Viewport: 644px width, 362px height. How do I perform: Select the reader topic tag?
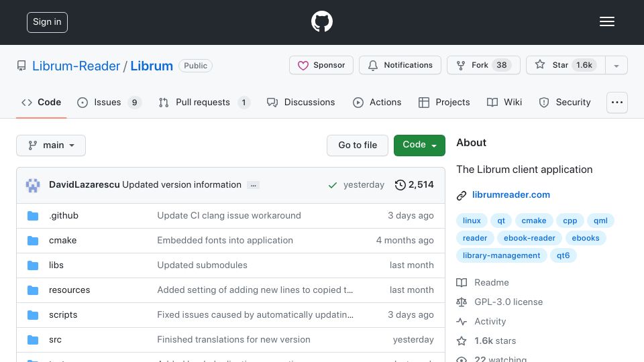pyautogui.click(x=475, y=238)
